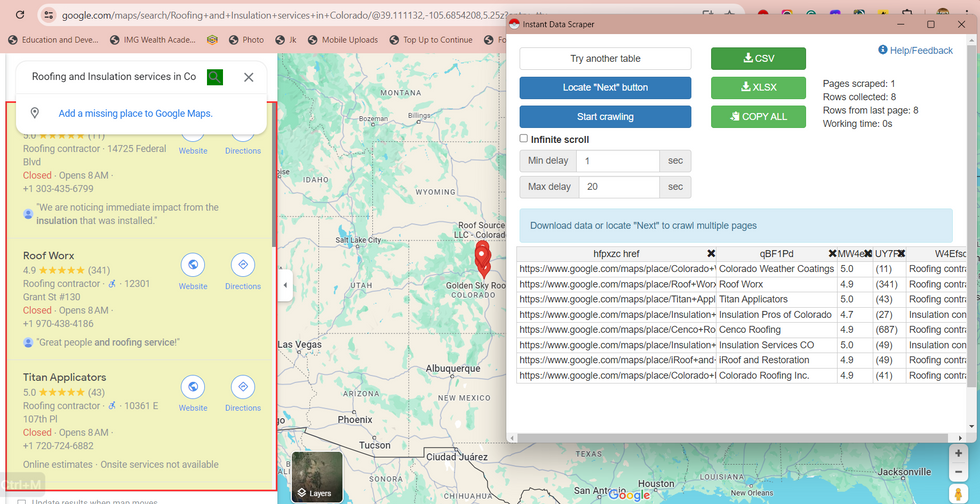Click the Directions icon for Roof Worx

pos(243,265)
